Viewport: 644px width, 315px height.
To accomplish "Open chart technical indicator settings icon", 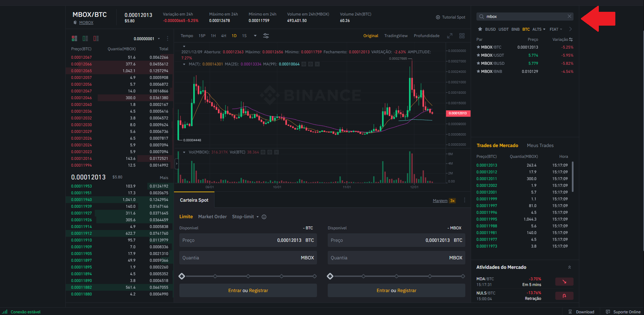I will tap(266, 36).
